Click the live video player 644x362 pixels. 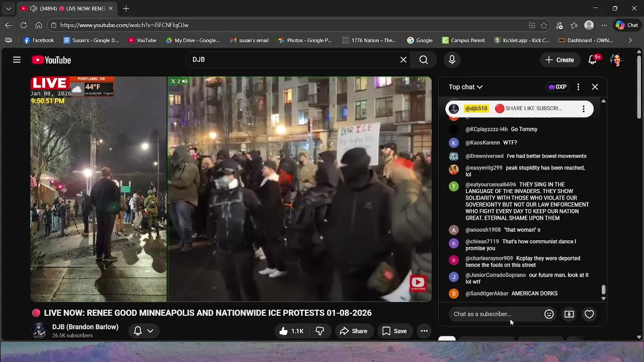coord(231,189)
